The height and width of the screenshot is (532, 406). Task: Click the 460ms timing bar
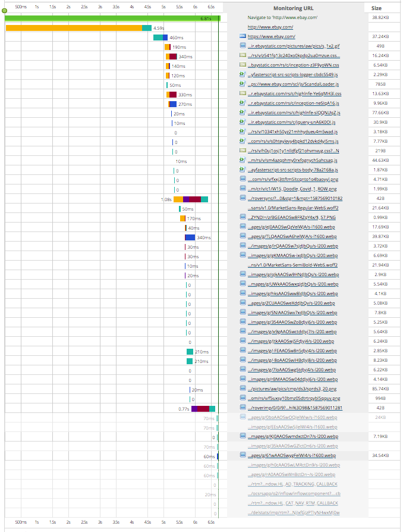click(x=160, y=37)
